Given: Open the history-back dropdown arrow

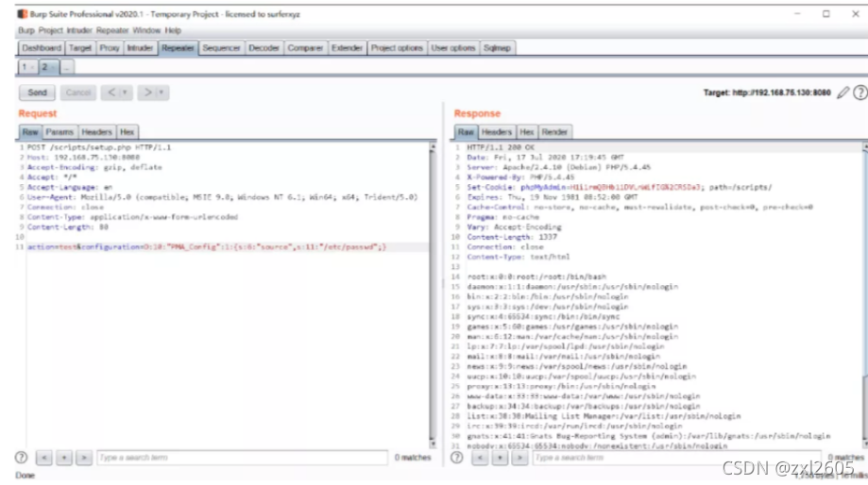Looking at the screenshot, I should point(125,92).
